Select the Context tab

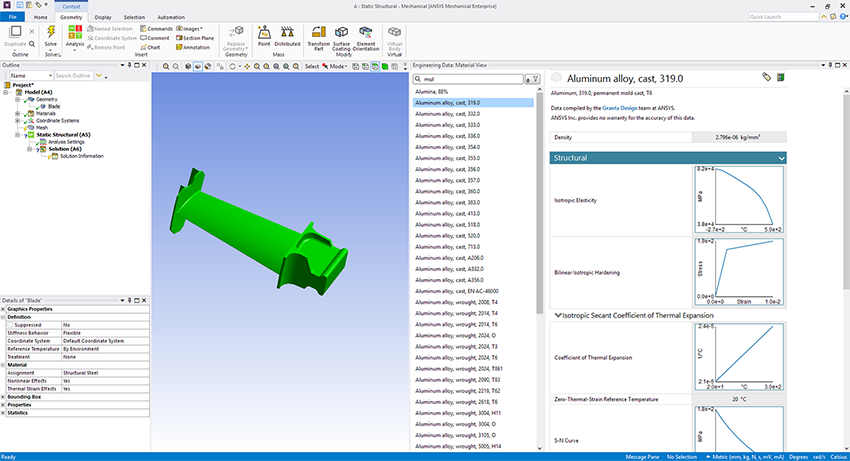click(71, 7)
